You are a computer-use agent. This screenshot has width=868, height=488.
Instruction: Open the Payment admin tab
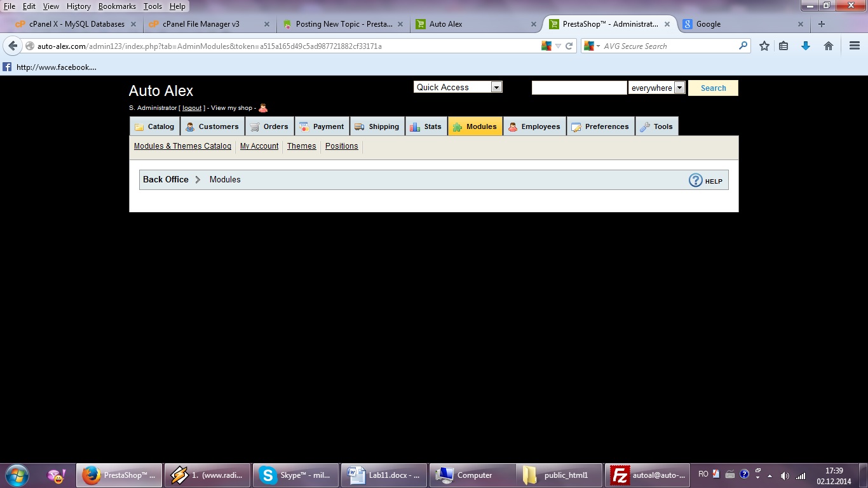[322, 126]
